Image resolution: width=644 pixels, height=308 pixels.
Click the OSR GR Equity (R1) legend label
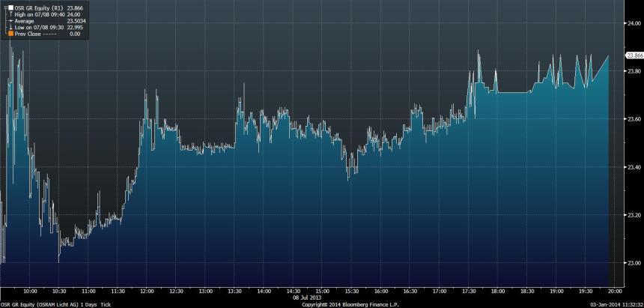[x=37, y=7]
